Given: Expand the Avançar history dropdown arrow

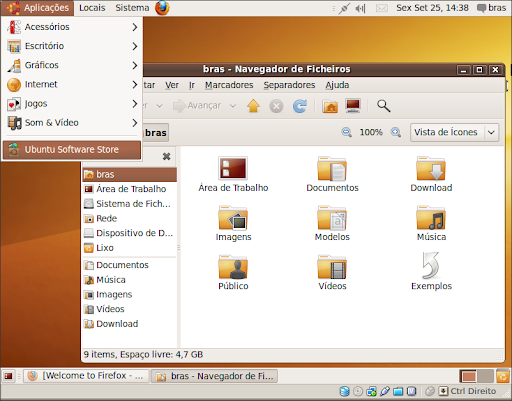Looking at the screenshot, I should (233, 106).
